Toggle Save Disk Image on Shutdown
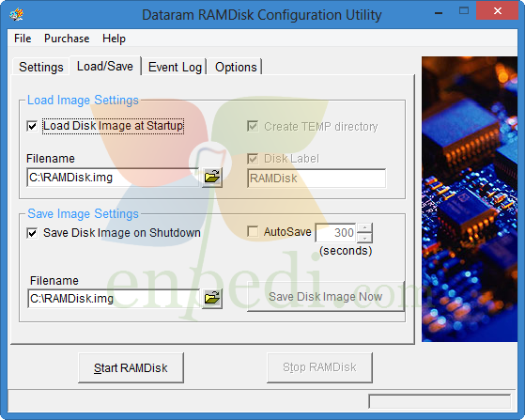The height and width of the screenshot is (420, 525). [x=32, y=233]
